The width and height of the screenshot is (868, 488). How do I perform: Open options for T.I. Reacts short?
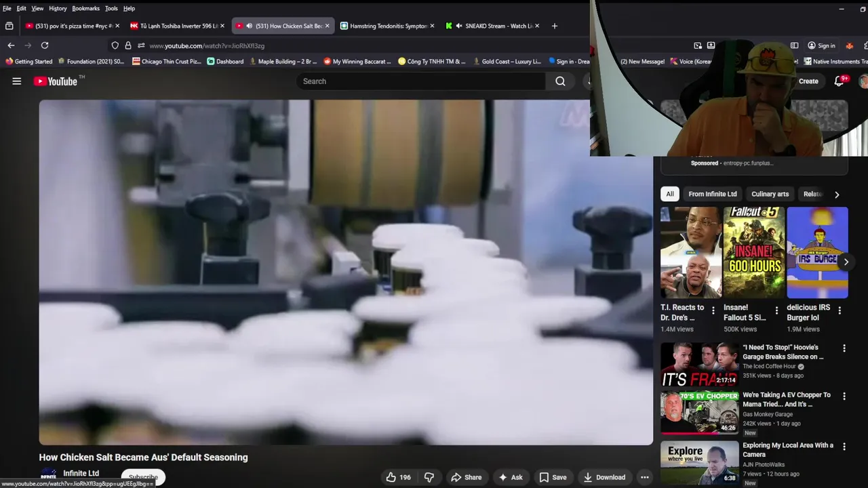(x=713, y=310)
